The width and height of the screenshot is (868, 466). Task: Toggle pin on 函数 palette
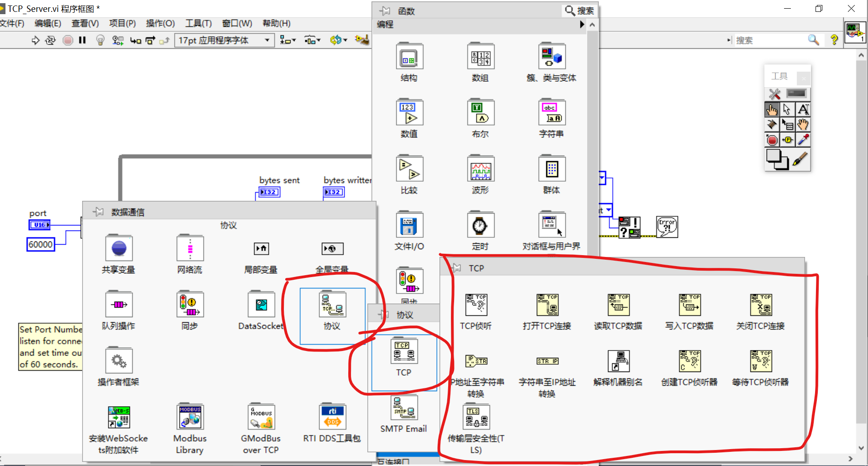click(385, 10)
